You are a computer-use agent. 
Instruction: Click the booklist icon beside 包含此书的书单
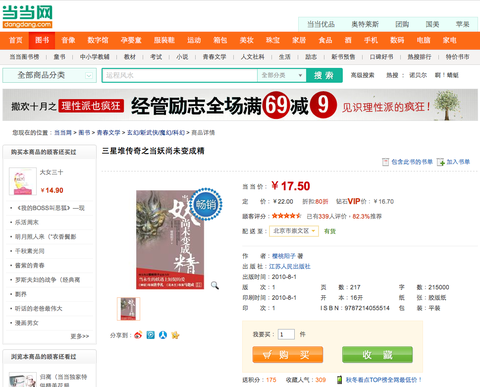pyautogui.click(x=385, y=162)
